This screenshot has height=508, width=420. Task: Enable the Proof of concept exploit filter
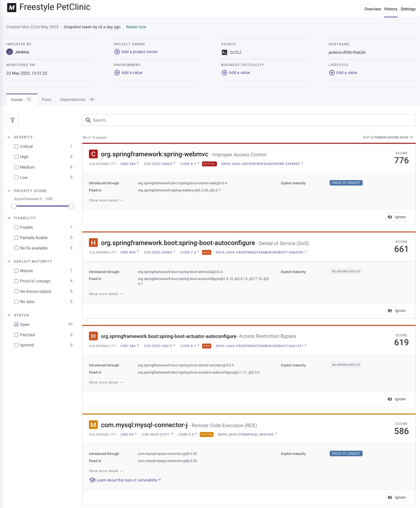point(16,281)
